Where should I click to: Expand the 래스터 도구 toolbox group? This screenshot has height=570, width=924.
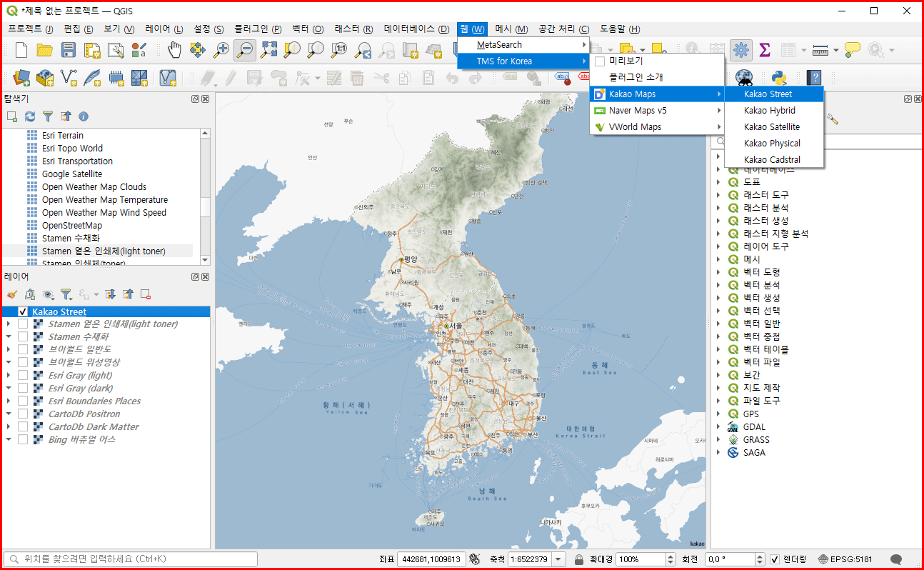pos(718,195)
